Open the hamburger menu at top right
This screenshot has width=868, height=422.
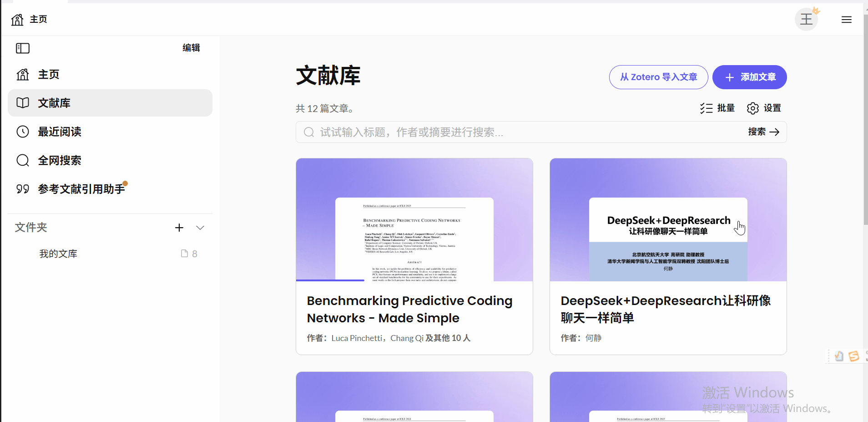click(846, 19)
